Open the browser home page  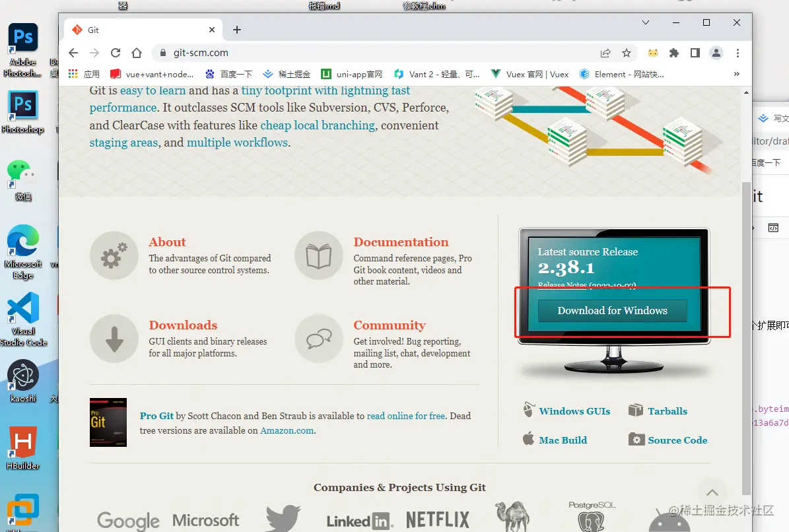pos(137,53)
